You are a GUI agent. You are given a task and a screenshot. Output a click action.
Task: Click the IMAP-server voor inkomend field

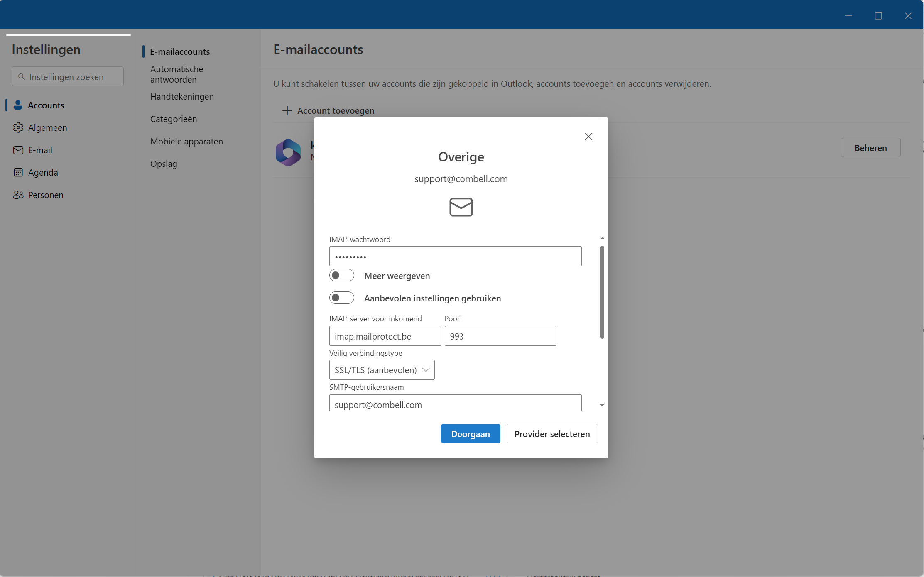(x=385, y=336)
